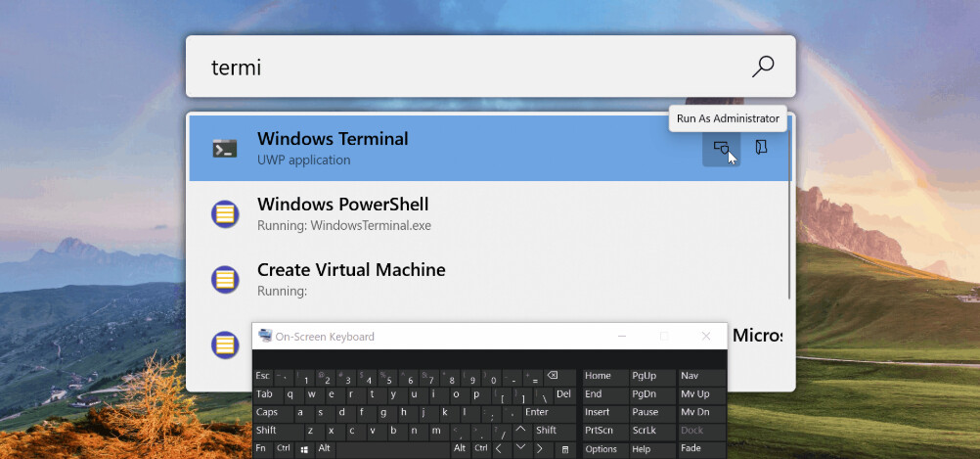
Task: Click the q key
Action: coord(294,395)
